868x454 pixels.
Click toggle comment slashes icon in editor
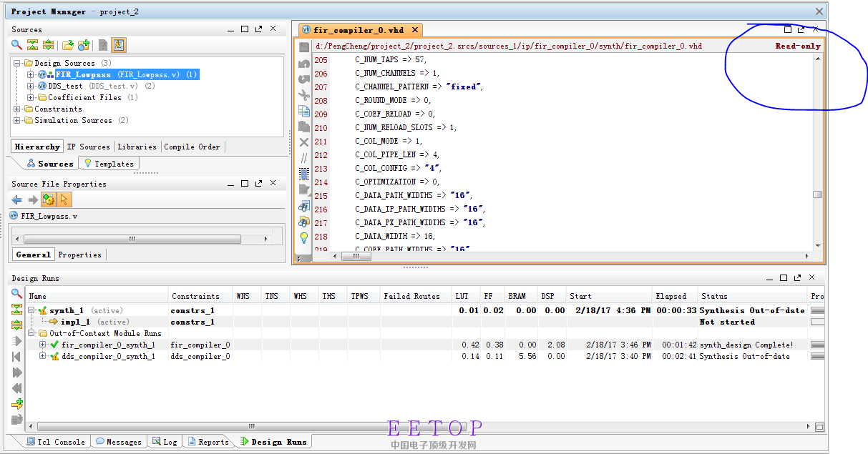[x=304, y=157]
